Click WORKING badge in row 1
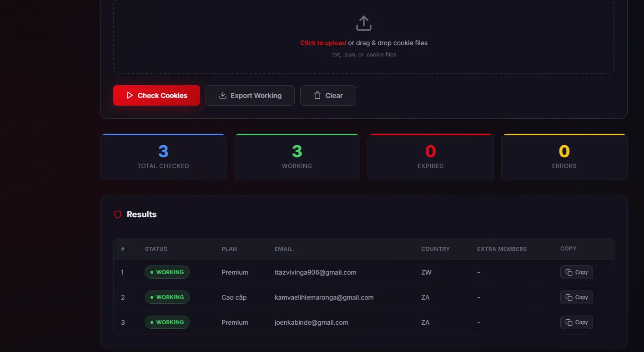Image resolution: width=644 pixels, height=352 pixels. coord(167,272)
